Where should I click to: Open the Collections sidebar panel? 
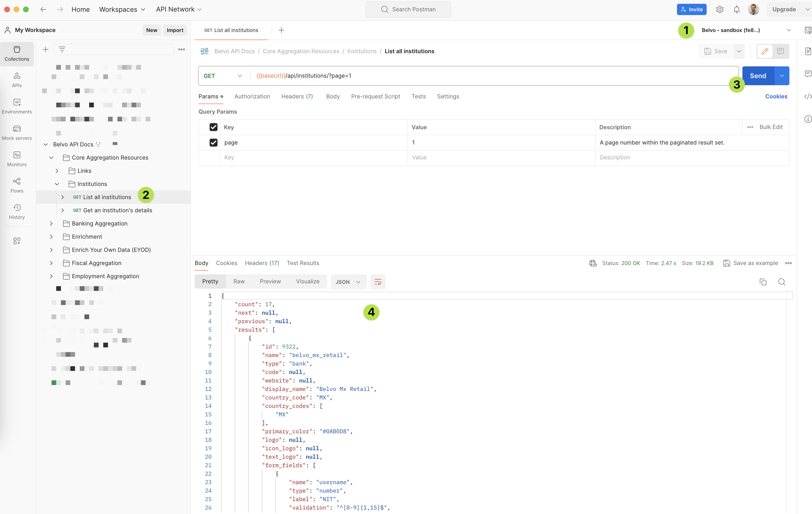[x=17, y=54]
